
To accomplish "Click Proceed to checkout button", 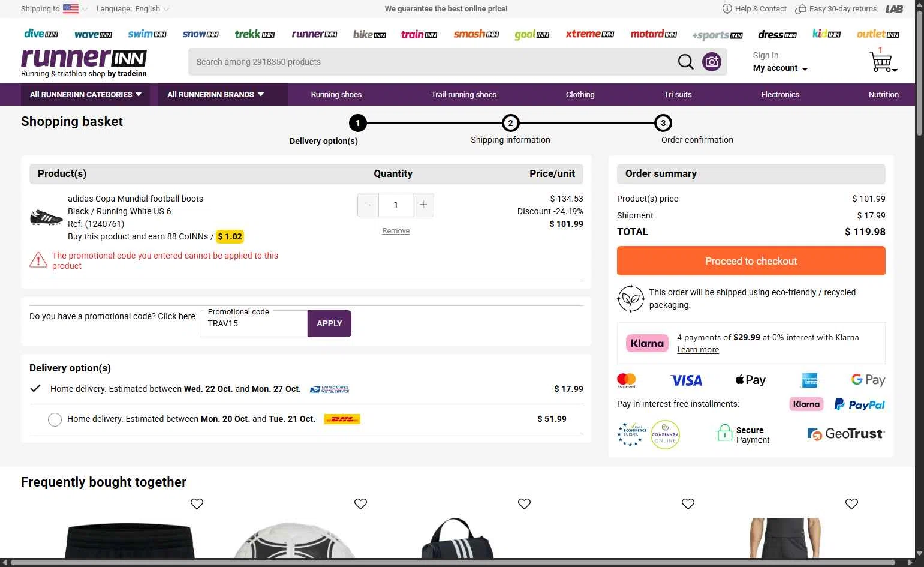I will tap(751, 261).
